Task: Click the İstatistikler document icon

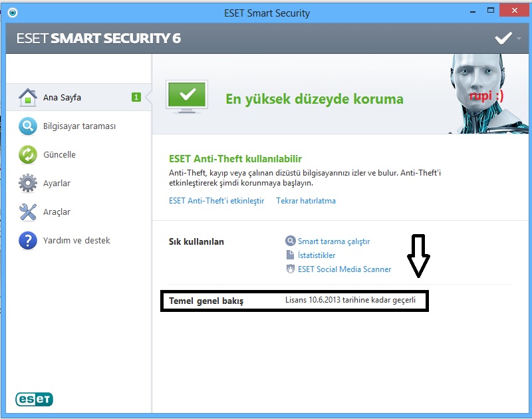Action: pos(290,255)
